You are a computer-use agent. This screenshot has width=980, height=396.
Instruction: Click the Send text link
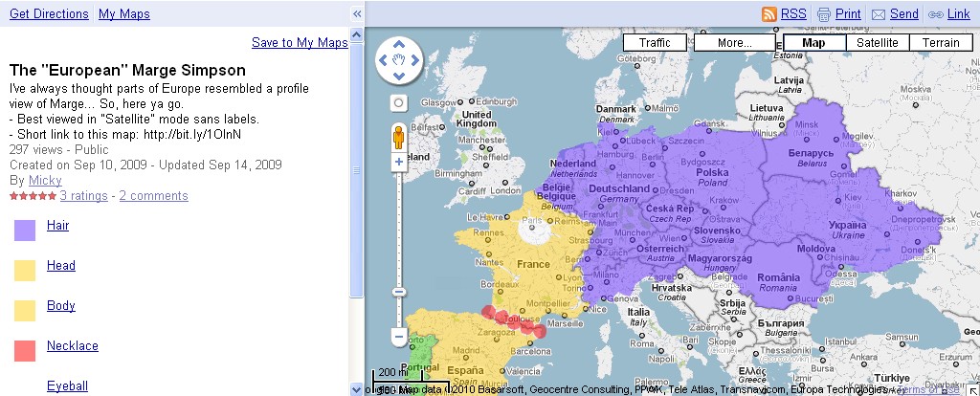coord(903,13)
